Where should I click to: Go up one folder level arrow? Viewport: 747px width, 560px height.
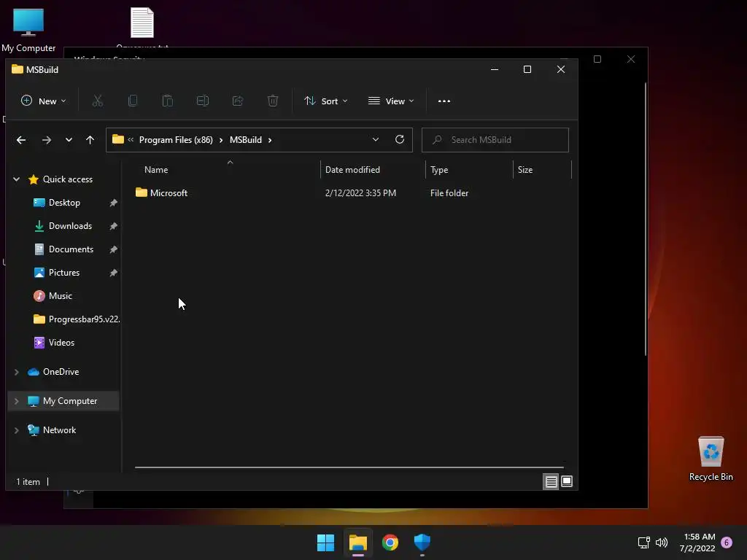[90, 139]
